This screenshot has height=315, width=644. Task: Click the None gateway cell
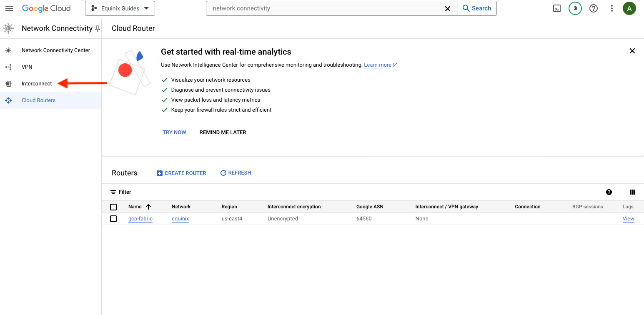click(422, 219)
